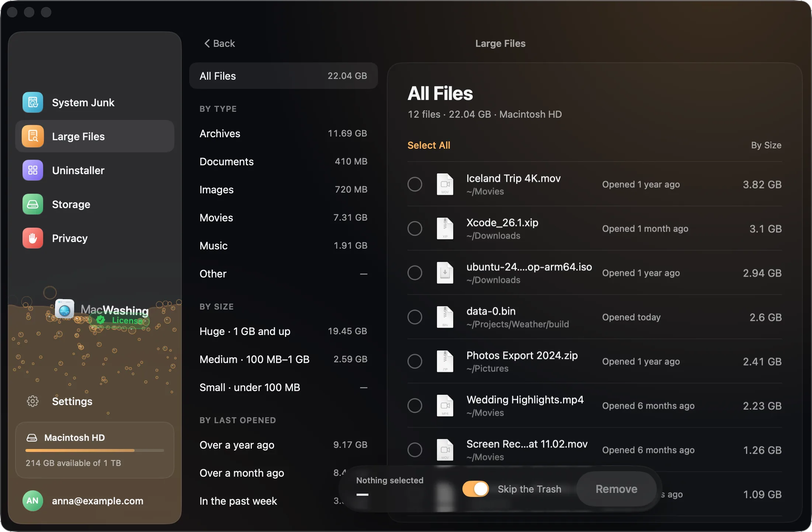Open the System Junk module icon
This screenshot has height=532, width=812.
pyautogui.click(x=33, y=103)
